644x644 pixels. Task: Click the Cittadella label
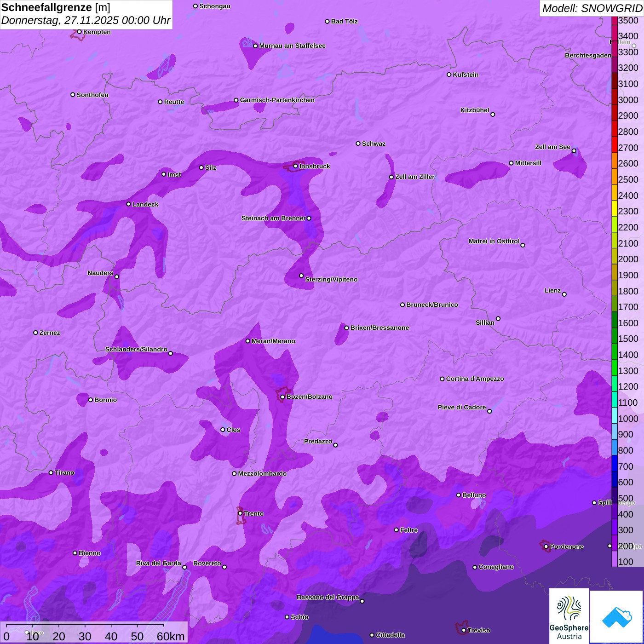[390, 635]
